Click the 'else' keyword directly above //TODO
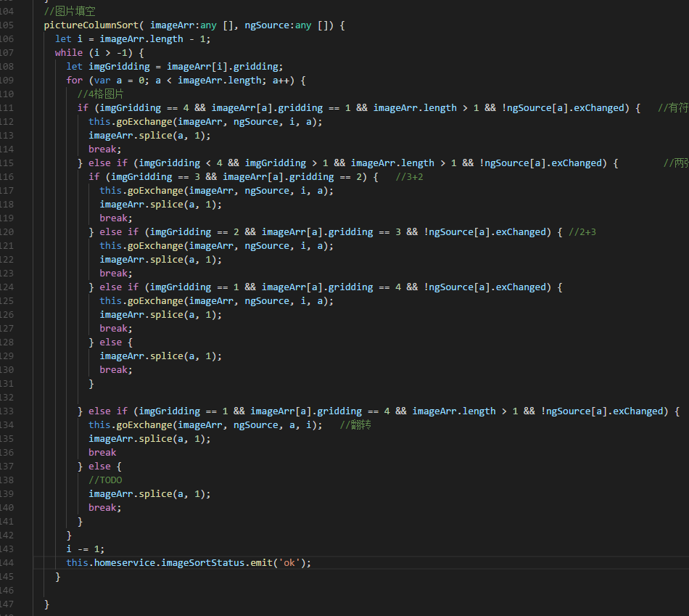The image size is (689, 616). (x=99, y=467)
